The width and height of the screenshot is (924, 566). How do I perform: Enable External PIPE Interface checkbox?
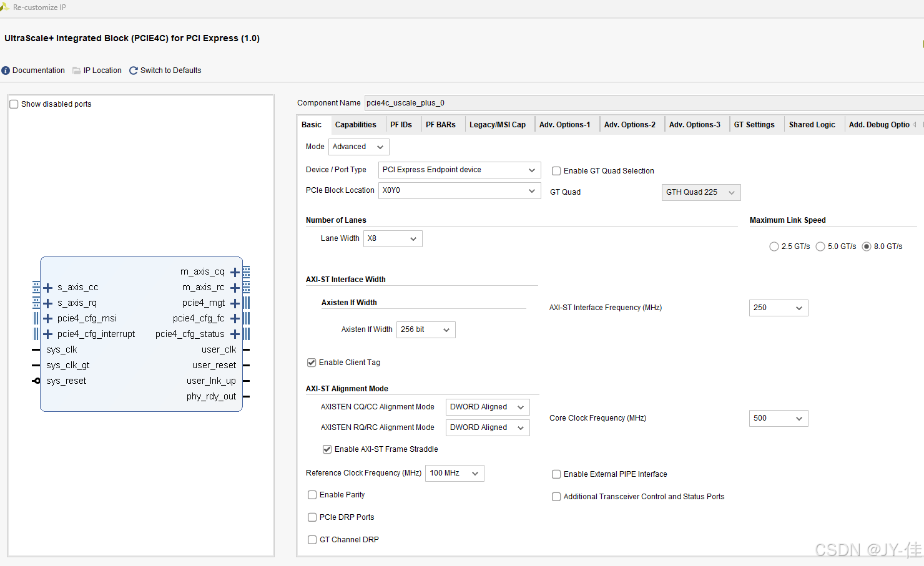556,474
